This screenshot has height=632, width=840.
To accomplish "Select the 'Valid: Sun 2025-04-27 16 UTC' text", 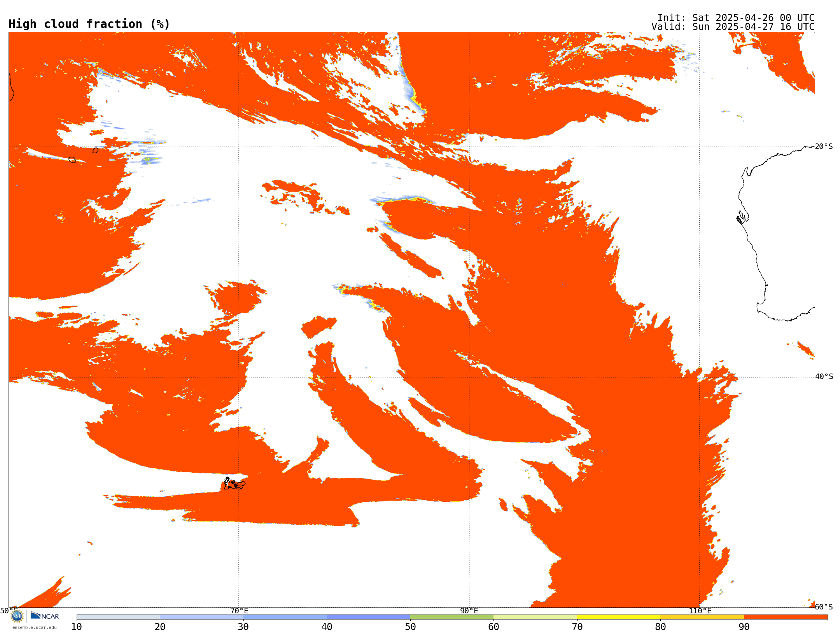I will tap(733, 27).
